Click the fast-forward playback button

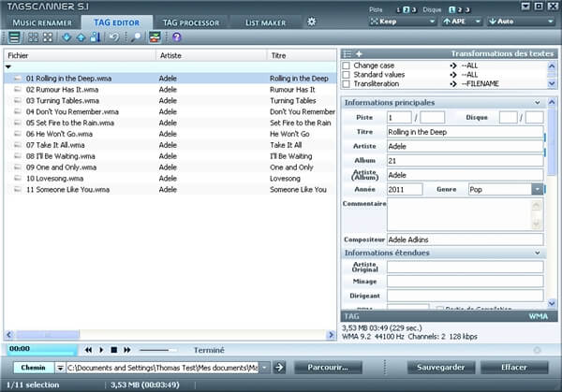pos(126,350)
